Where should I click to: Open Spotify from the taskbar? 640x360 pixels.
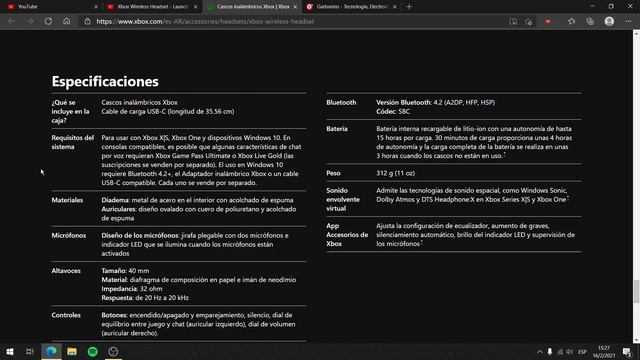pyautogui.click(x=93, y=351)
